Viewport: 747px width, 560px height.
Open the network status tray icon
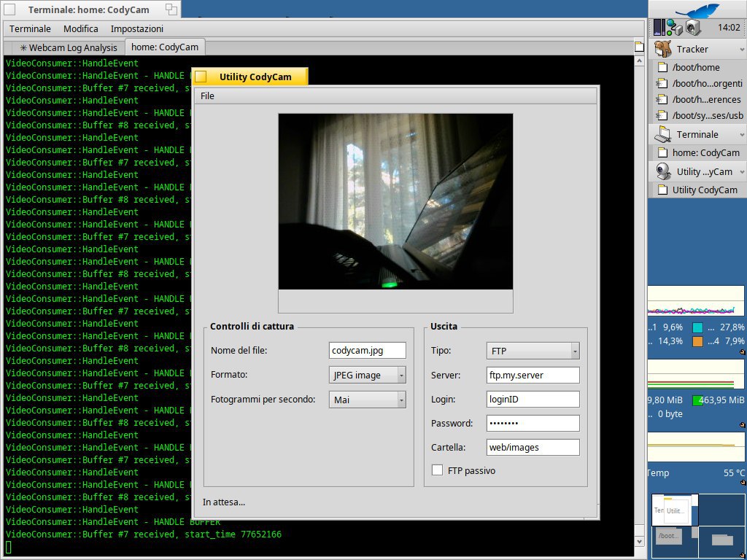(x=675, y=28)
